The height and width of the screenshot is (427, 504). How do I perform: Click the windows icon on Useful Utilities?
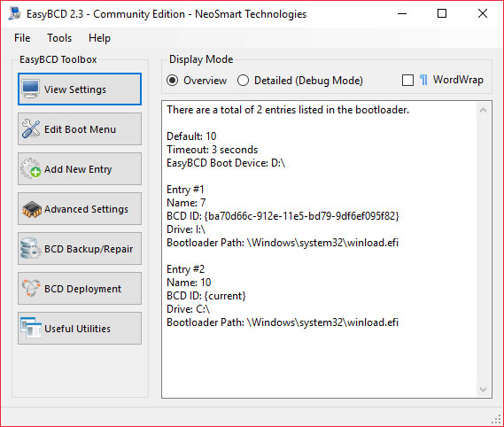pyautogui.click(x=31, y=328)
